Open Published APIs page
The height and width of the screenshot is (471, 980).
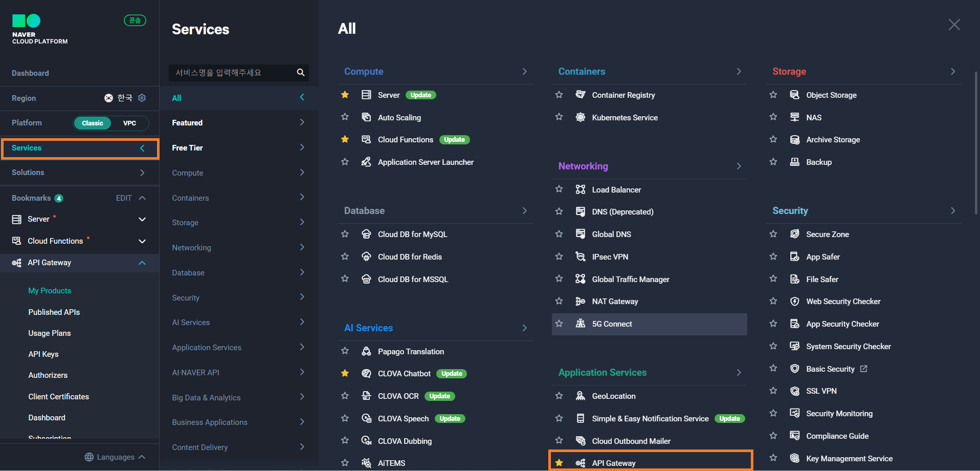coord(54,312)
